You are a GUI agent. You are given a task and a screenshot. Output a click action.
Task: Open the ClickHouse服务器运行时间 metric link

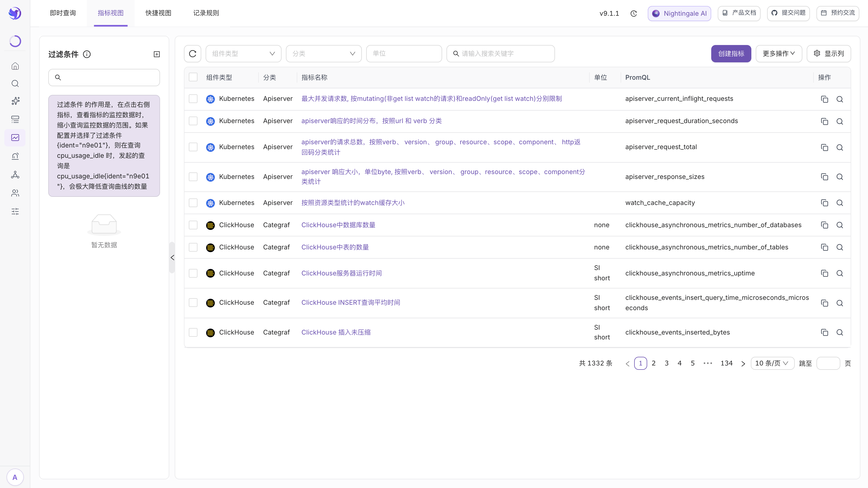point(341,273)
